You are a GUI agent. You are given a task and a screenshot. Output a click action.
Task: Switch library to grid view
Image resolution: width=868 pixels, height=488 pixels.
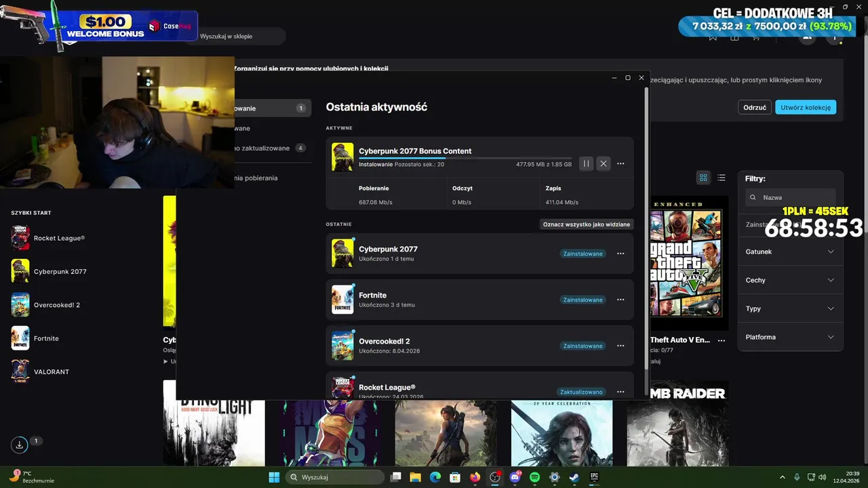pyautogui.click(x=703, y=178)
